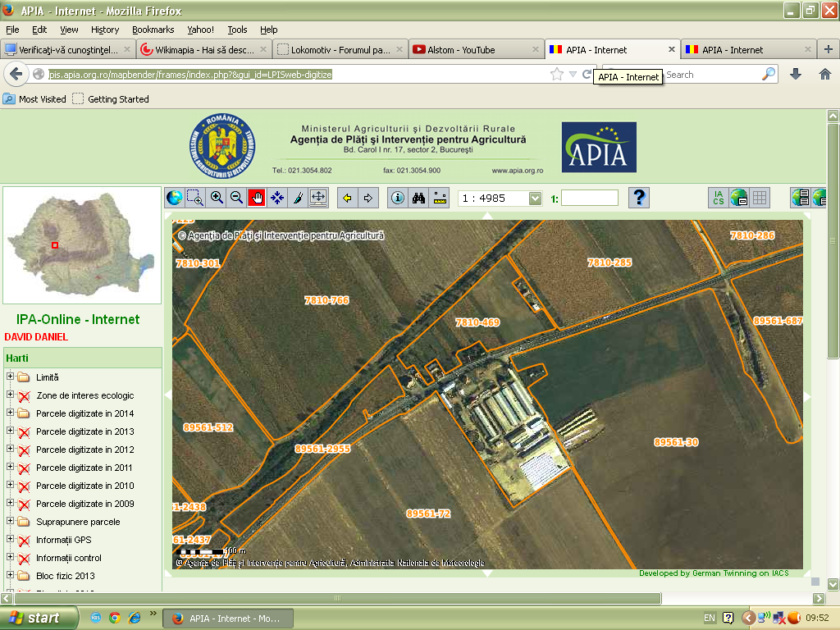
Task: Expand Bloc fizic 2013 tree node
Action: coord(10,575)
